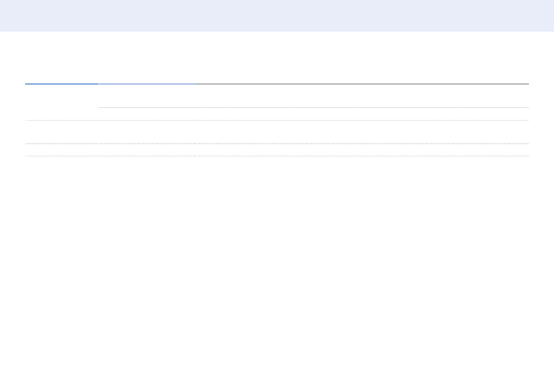Select the third-row cell in middle column

pyautogui.click(x=146, y=132)
